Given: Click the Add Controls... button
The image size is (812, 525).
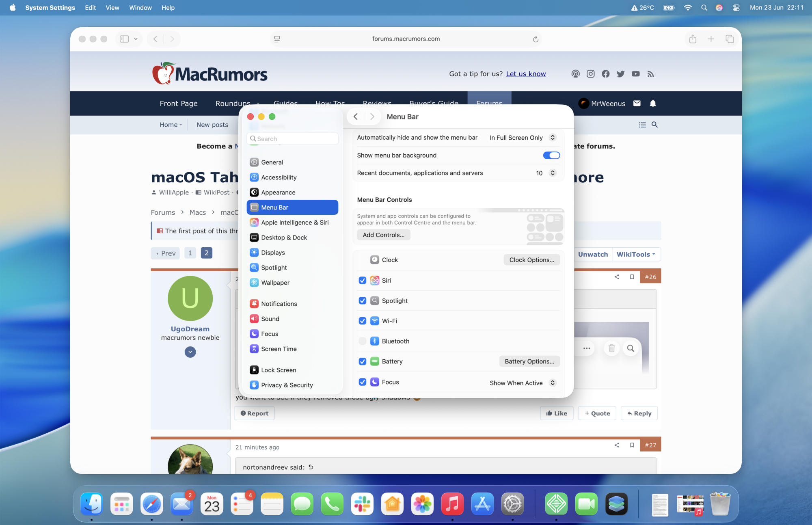Looking at the screenshot, I should [383, 235].
